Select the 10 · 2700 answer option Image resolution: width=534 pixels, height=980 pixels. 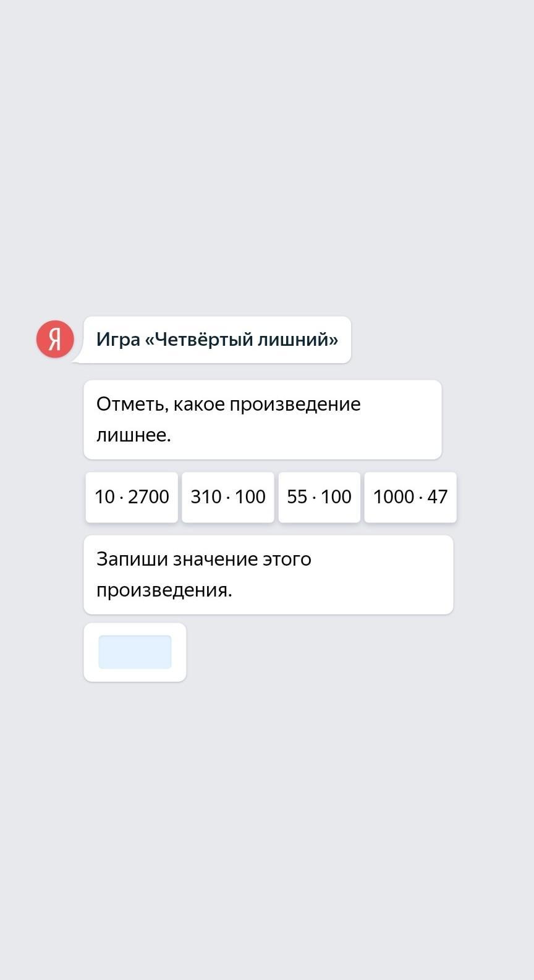click(x=132, y=497)
